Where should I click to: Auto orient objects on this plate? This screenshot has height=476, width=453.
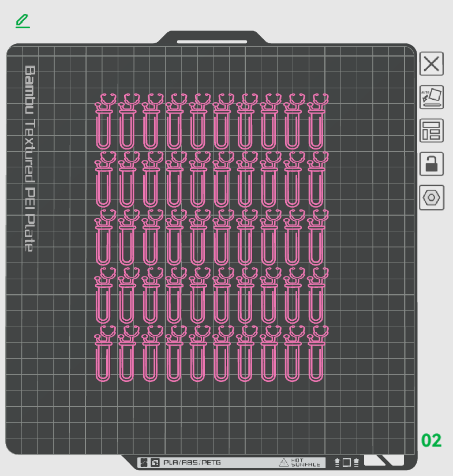tap(432, 97)
